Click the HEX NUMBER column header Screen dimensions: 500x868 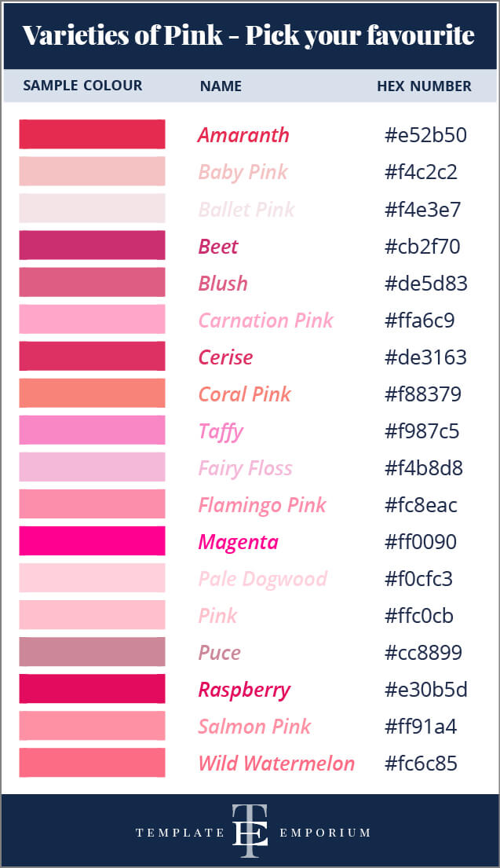pyautogui.click(x=424, y=86)
